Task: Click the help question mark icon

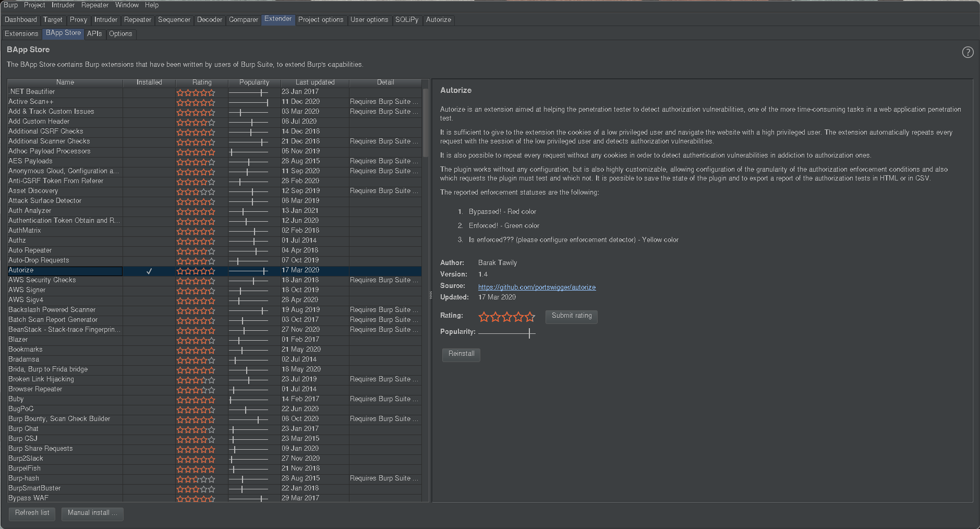Action: click(967, 52)
